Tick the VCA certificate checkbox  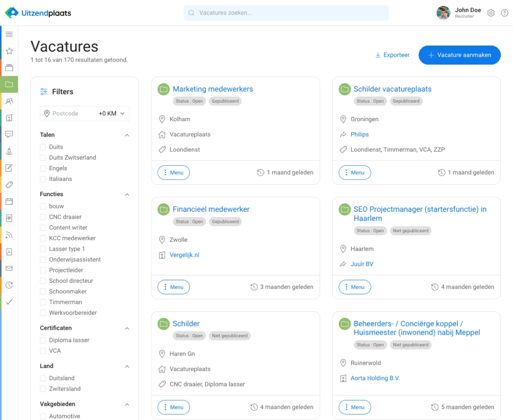(x=43, y=351)
